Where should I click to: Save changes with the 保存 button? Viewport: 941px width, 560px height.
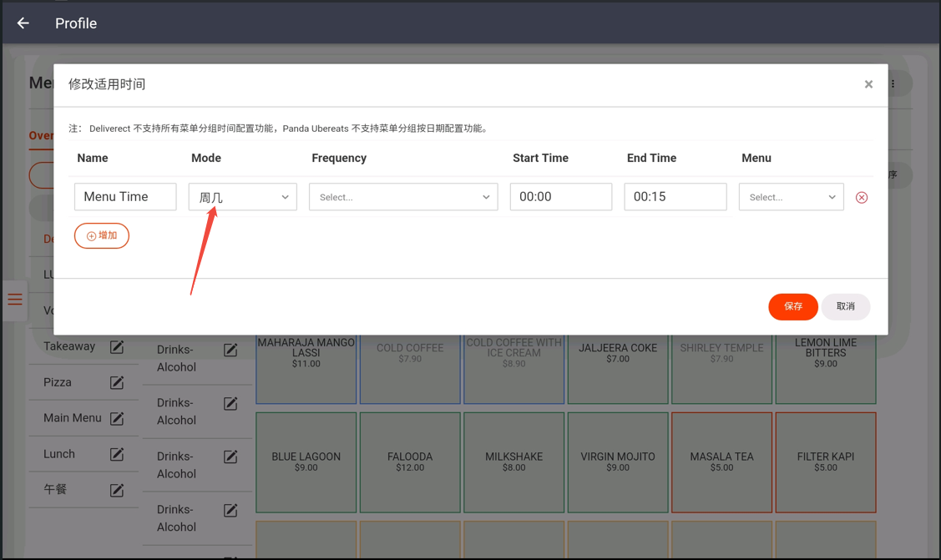click(792, 306)
